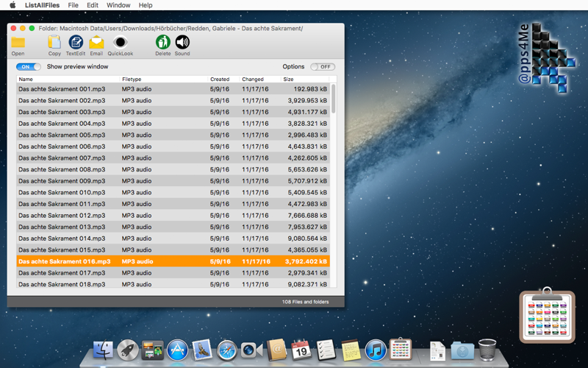Viewport: 588px width, 368px height.
Task: Sort by the Size column header
Action: (288, 79)
